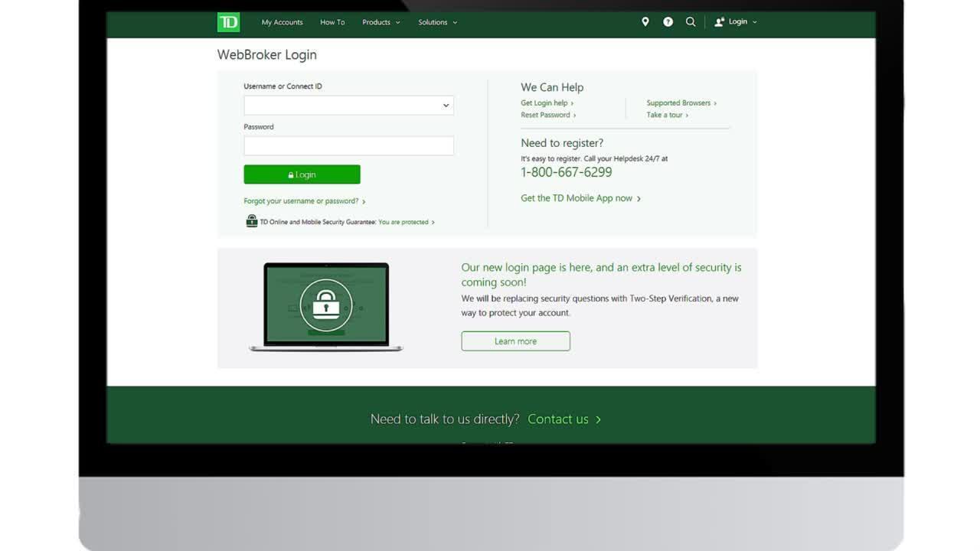Screen dimensions: 980x551
Task: Click the security guarantee padlock icon
Action: (x=251, y=221)
